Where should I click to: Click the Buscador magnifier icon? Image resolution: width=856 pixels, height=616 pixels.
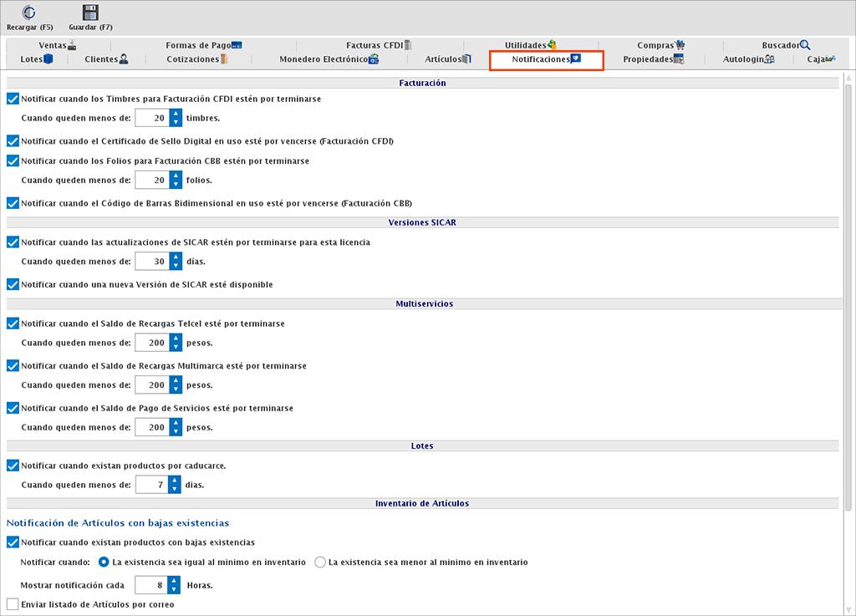tap(805, 45)
